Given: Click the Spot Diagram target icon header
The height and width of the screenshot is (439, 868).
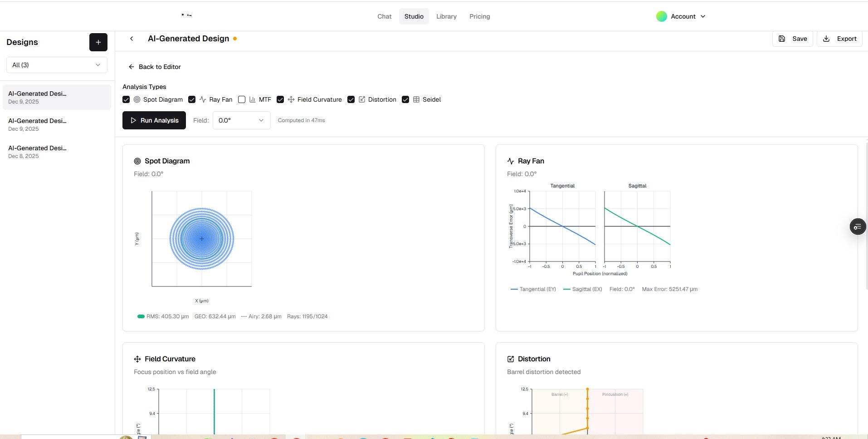Looking at the screenshot, I should (137, 161).
